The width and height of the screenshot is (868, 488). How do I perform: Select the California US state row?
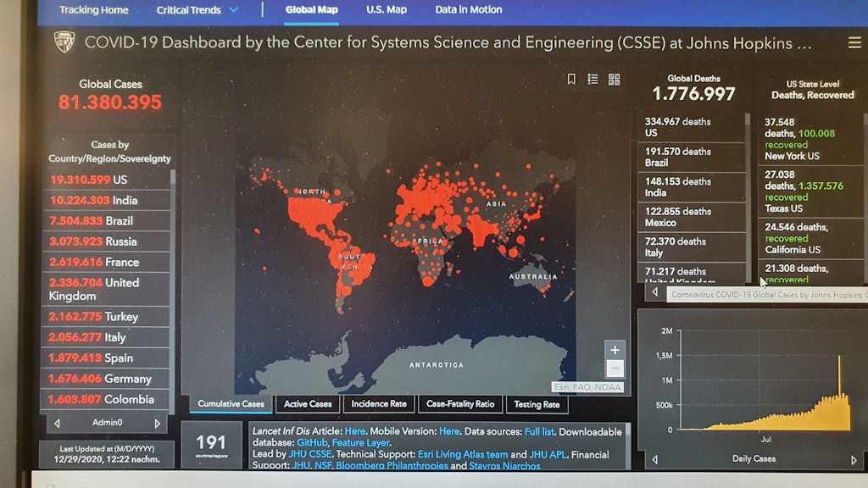[811, 238]
